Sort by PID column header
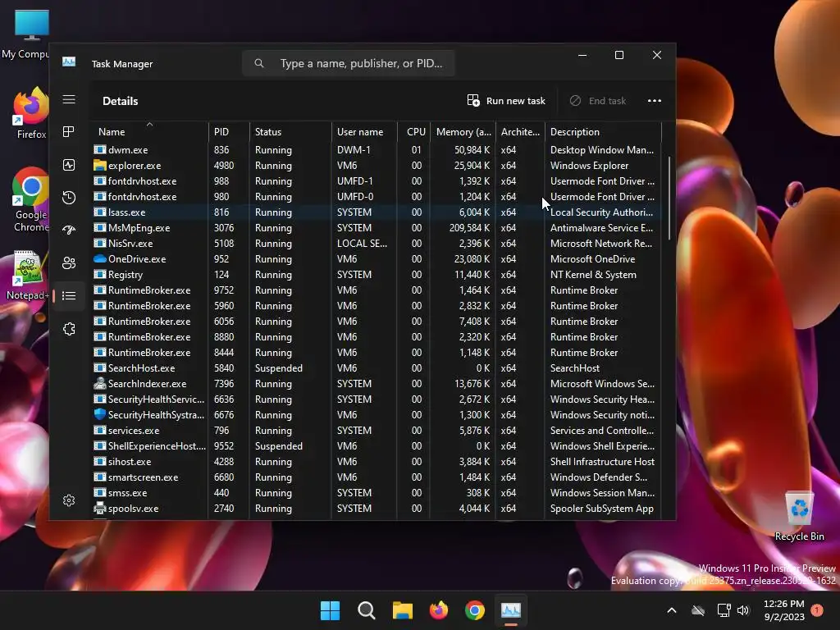 (230, 132)
